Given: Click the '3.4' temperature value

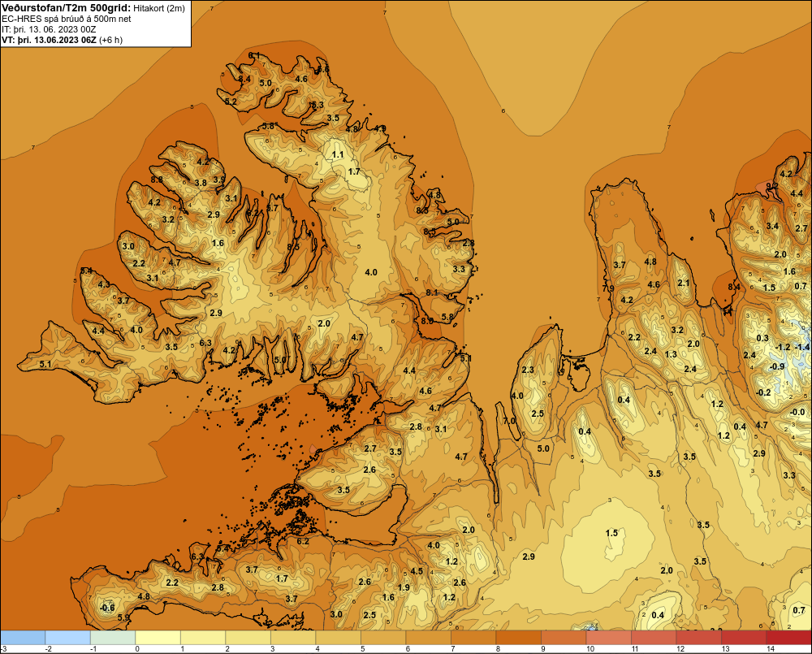Looking at the screenshot, I should click(x=772, y=225).
